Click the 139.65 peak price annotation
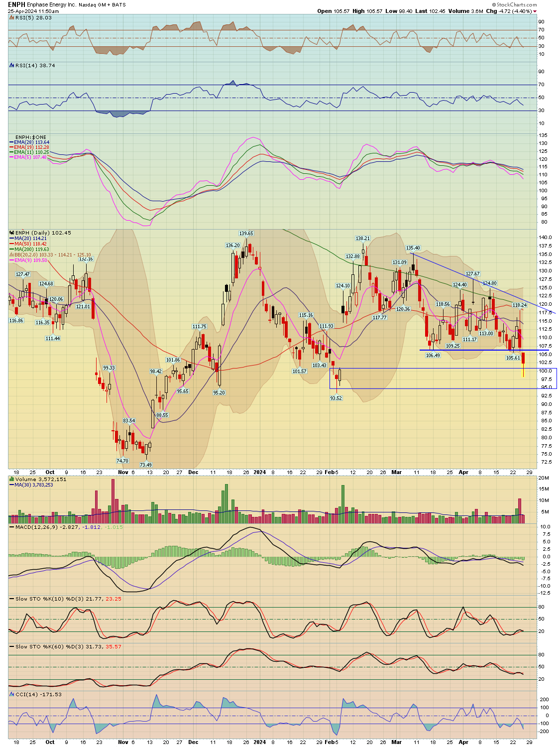Screen dimensions: 560x747 [246, 233]
